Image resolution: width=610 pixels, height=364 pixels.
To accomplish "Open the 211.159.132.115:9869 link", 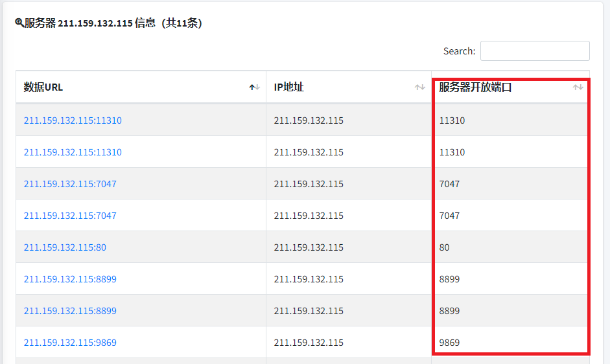I will [x=70, y=343].
